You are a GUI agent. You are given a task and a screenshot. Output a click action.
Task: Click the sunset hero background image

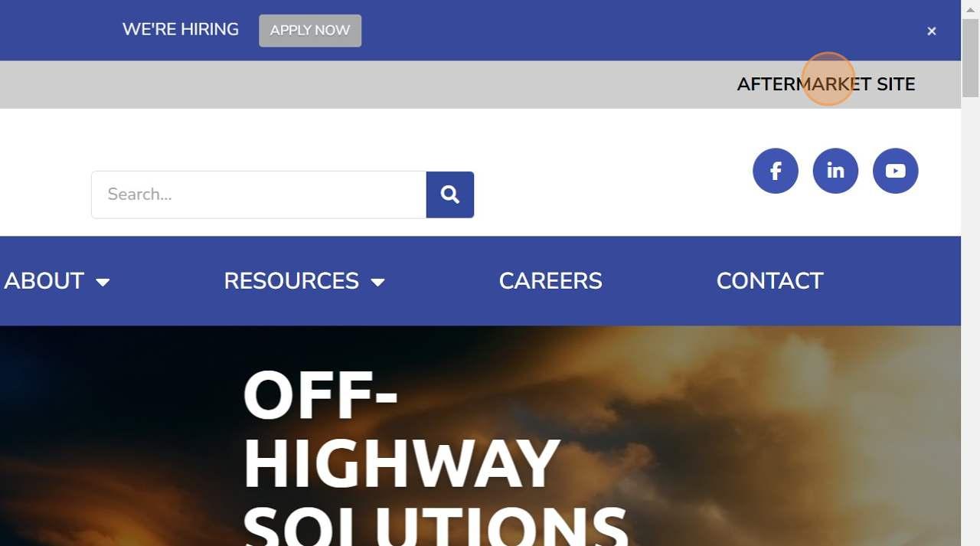766,436
